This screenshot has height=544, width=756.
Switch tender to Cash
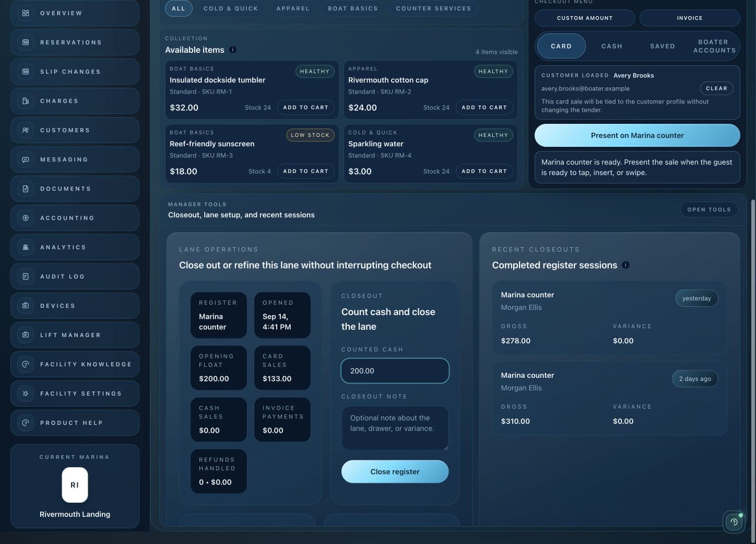pos(612,46)
